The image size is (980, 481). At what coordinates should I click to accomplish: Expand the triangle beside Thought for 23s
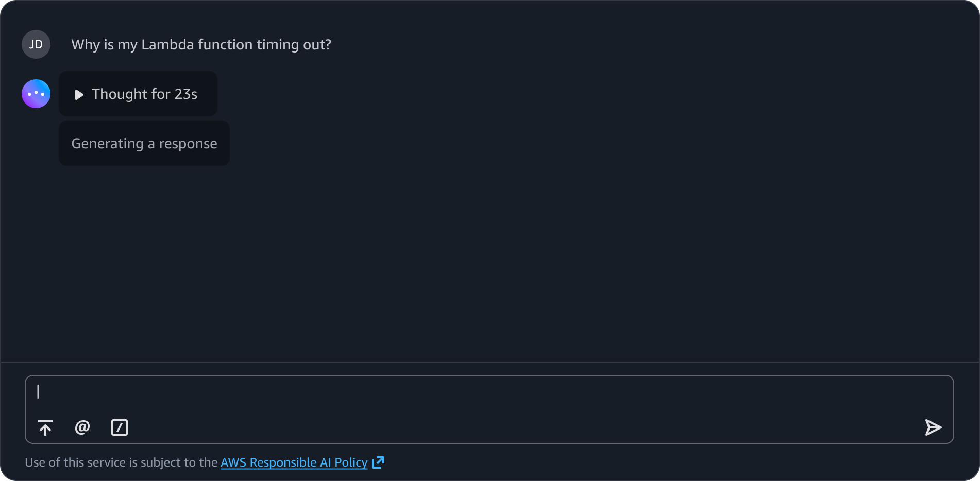pyautogui.click(x=79, y=95)
